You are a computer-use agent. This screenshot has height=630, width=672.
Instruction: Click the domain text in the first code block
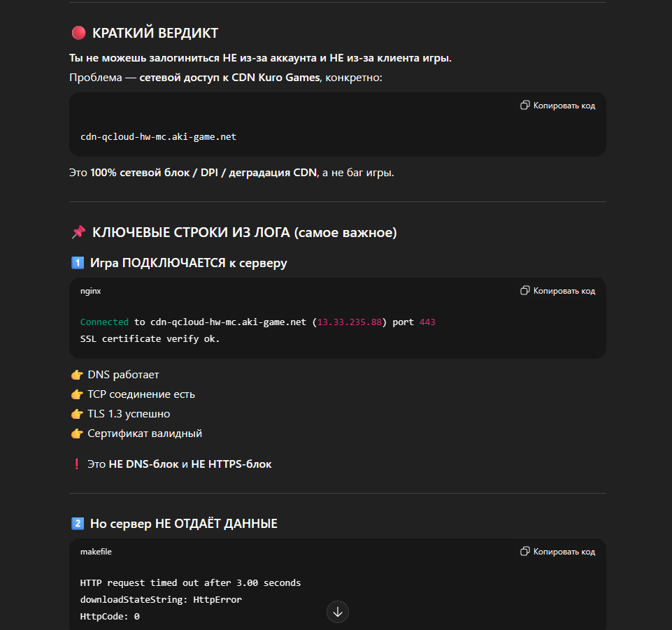pos(158,137)
